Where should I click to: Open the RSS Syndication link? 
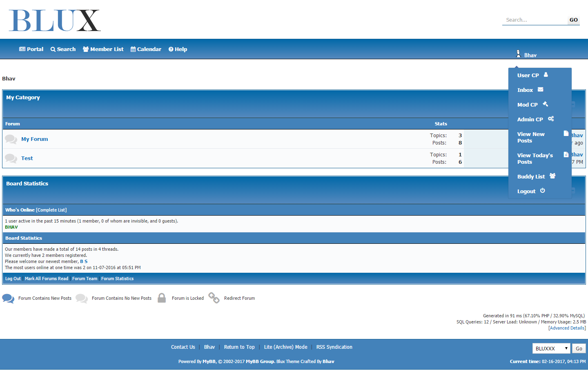[x=334, y=347]
